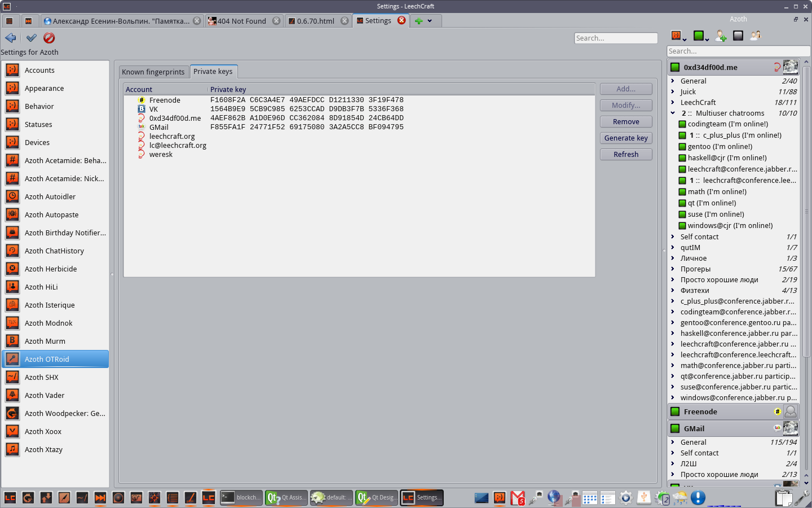Click the Generate key button

(x=626, y=138)
